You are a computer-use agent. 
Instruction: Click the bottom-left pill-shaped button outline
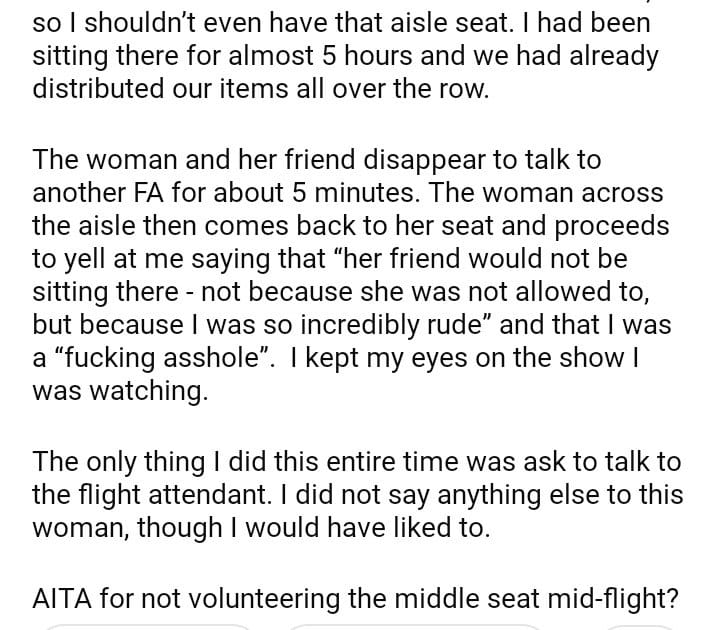pos(147,625)
